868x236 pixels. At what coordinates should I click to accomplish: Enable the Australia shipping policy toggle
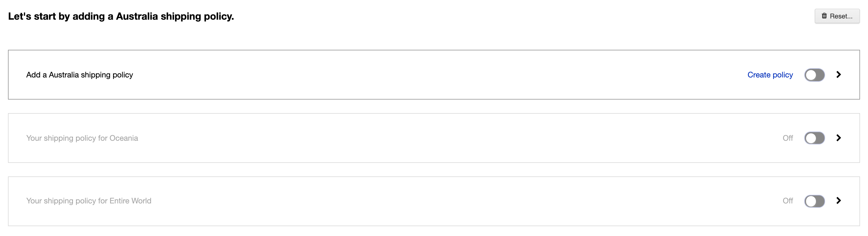coord(814,75)
